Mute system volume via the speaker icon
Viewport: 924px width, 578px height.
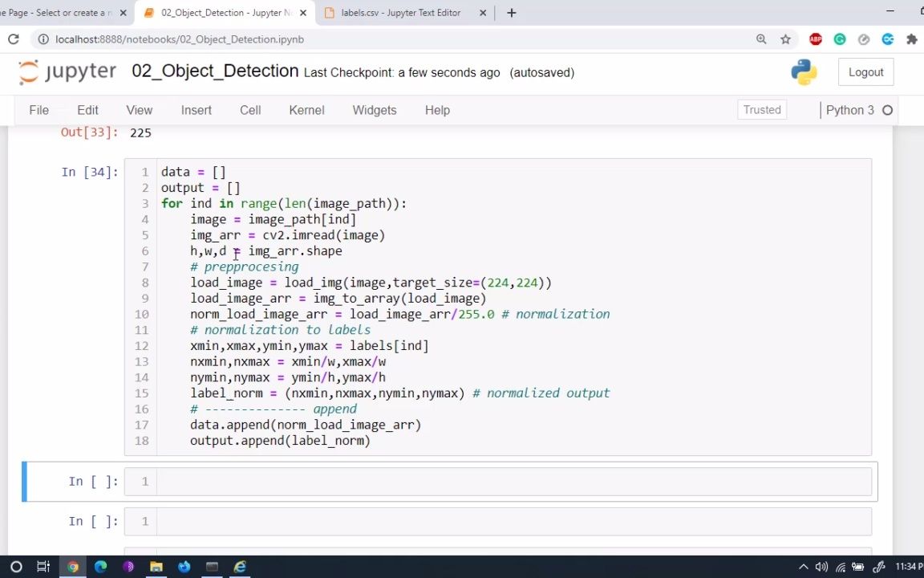pyautogui.click(x=821, y=567)
